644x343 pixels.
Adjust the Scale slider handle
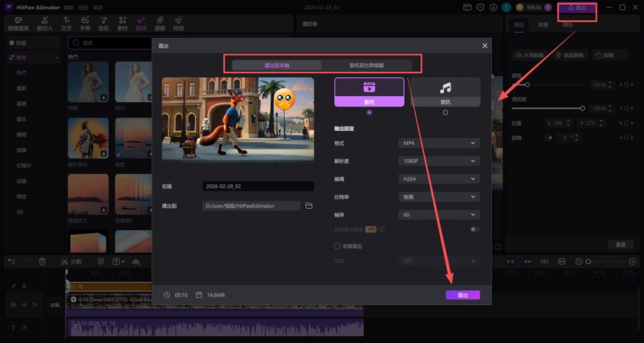coord(527,85)
